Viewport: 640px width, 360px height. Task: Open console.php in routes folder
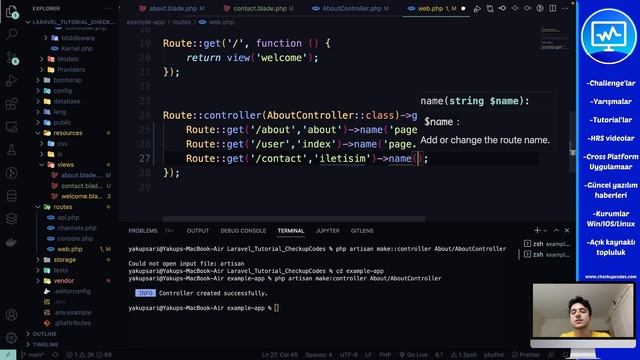point(75,239)
